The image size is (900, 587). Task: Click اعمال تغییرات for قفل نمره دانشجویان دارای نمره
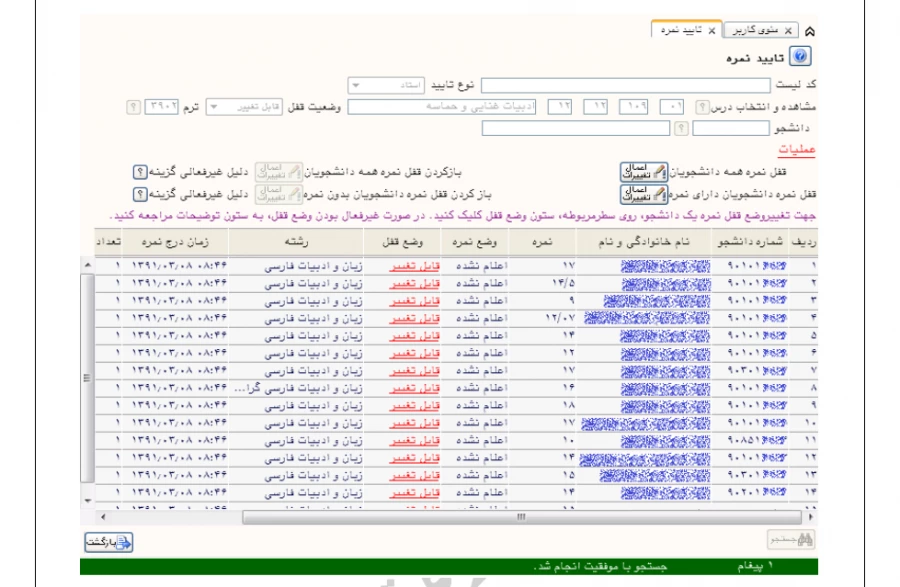642,193
